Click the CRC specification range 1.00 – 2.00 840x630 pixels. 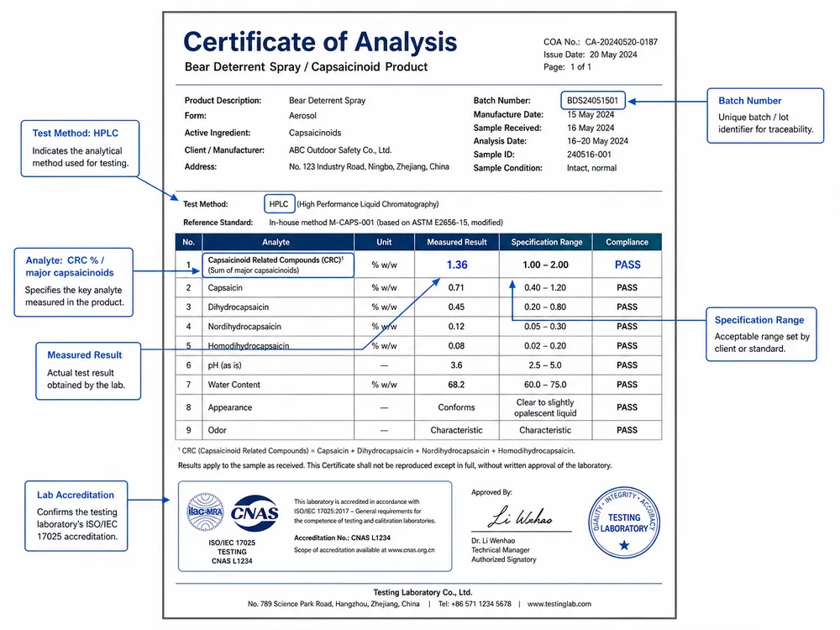click(x=545, y=265)
